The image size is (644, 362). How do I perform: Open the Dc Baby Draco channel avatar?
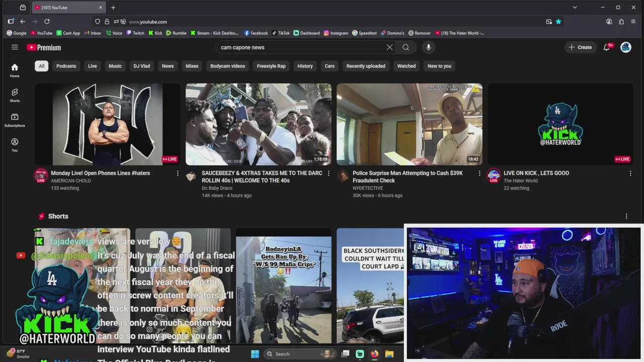click(x=192, y=175)
